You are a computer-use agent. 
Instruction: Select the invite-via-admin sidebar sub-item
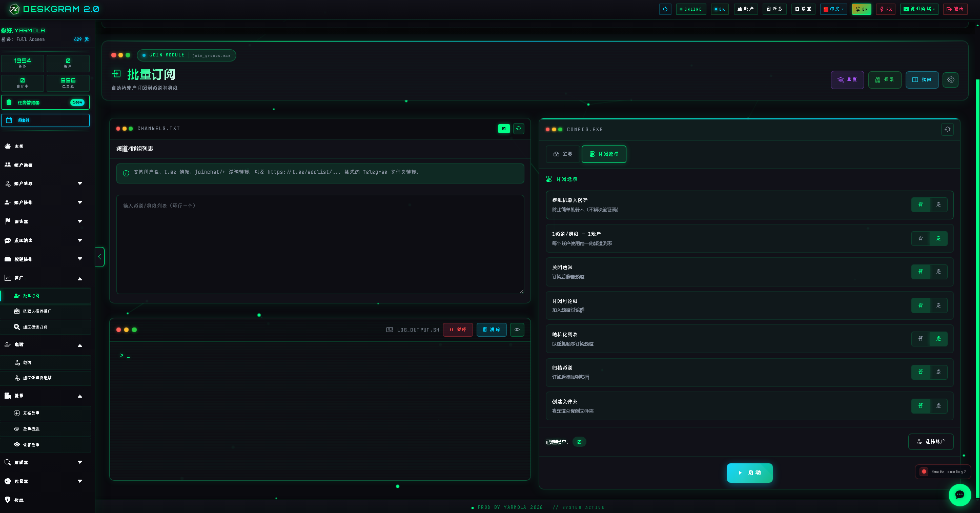(x=46, y=378)
